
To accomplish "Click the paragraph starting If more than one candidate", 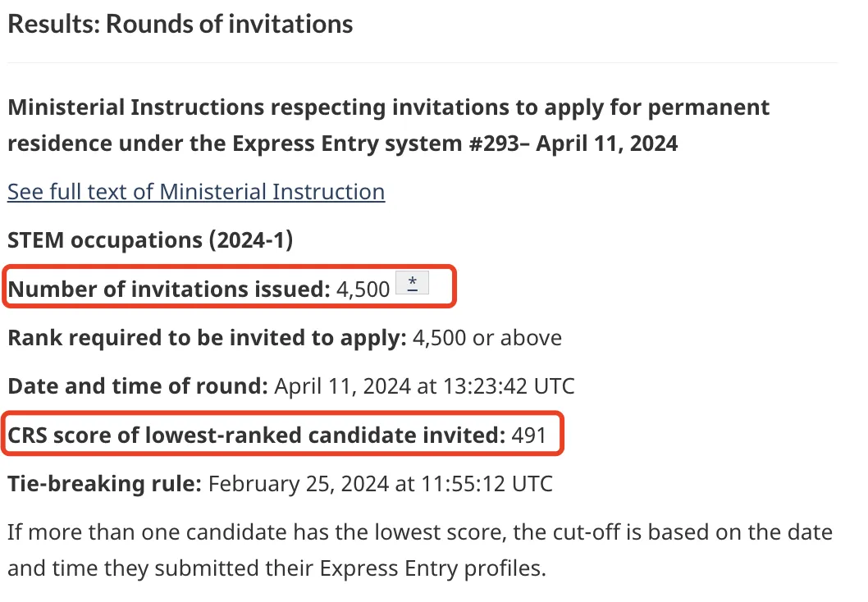I will coord(419,550).
